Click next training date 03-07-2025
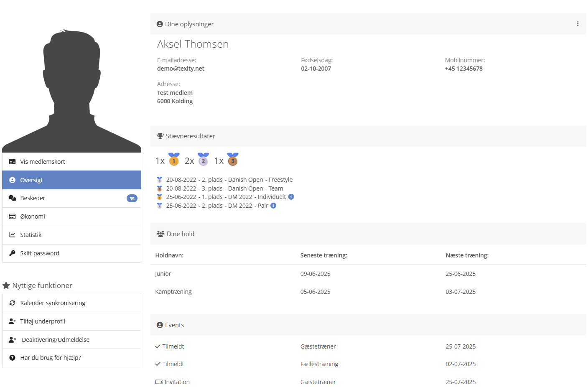The width and height of the screenshot is (588, 387). coord(461,292)
